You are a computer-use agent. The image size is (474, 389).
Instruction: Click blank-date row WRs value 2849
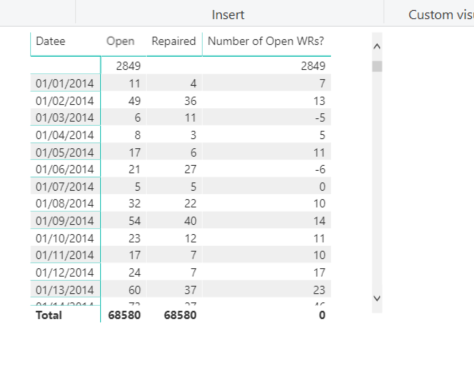[x=313, y=66]
